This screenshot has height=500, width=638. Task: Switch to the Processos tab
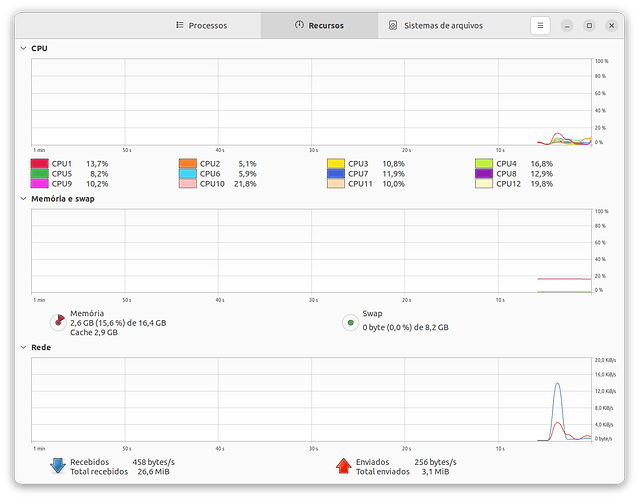pyautogui.click(x=202, y=26)
